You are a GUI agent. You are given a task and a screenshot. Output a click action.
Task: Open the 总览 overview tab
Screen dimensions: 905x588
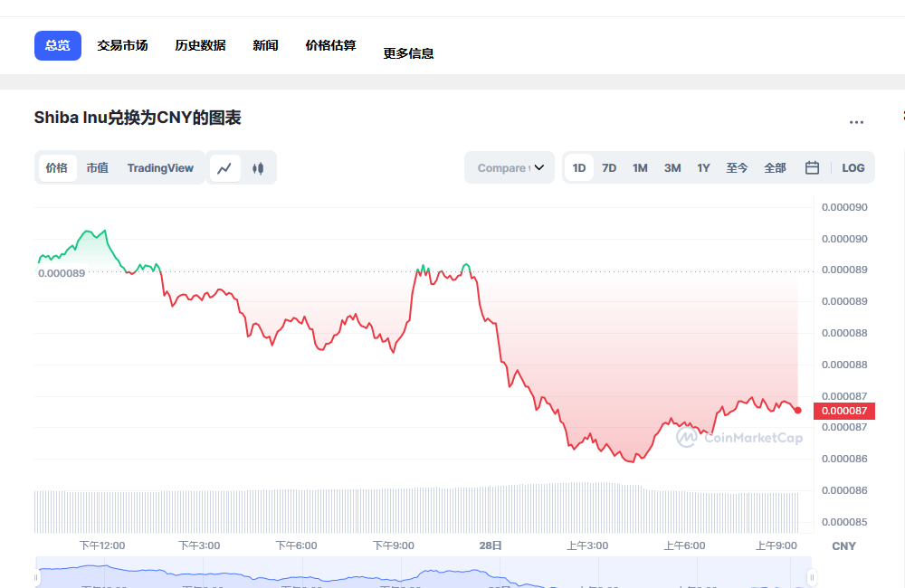pos(58,45)
